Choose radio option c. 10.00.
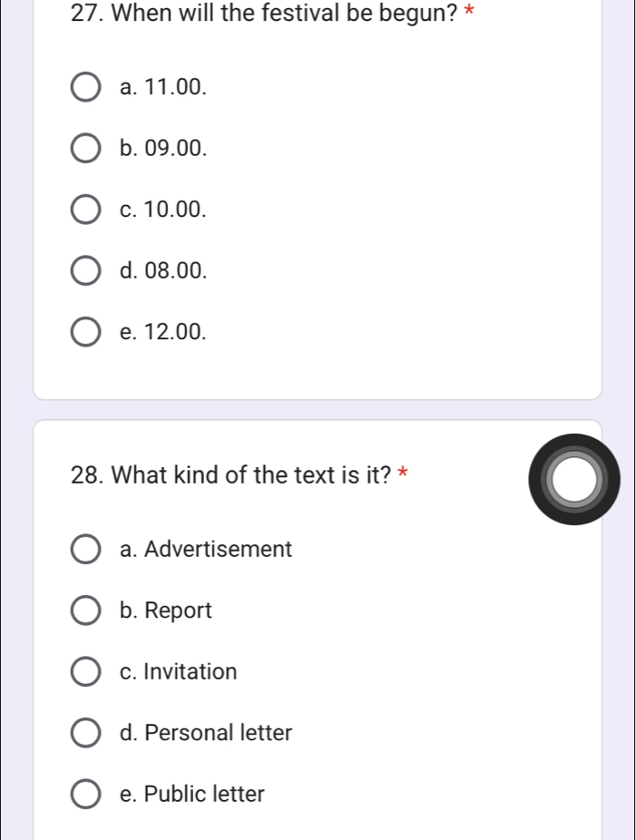The height and width of the screenshot is (840, 635). [86, 210]
